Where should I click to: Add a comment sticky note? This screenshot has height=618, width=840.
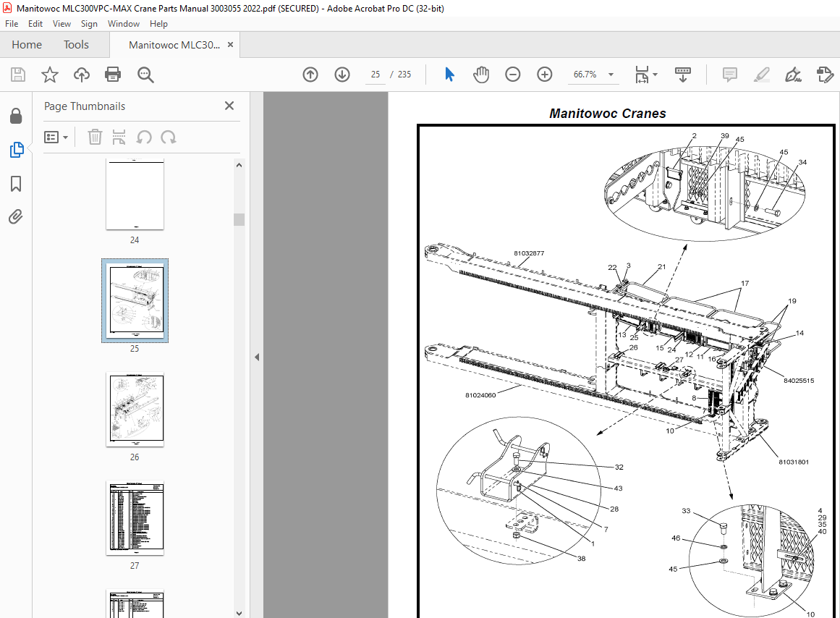pyautogui.click(x=729, y=75)
